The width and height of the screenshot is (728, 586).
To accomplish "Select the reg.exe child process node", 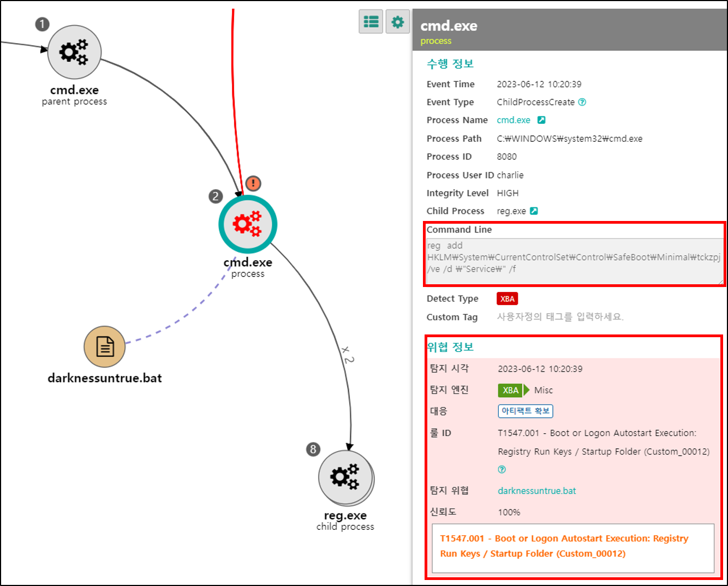I will (x=345, y=477).
